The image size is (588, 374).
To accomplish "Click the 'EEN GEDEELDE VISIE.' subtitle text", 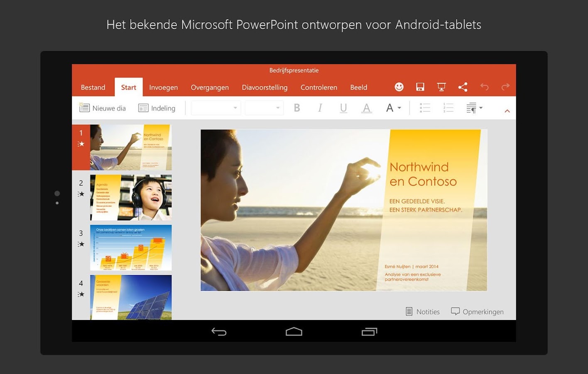I will 417,201.
